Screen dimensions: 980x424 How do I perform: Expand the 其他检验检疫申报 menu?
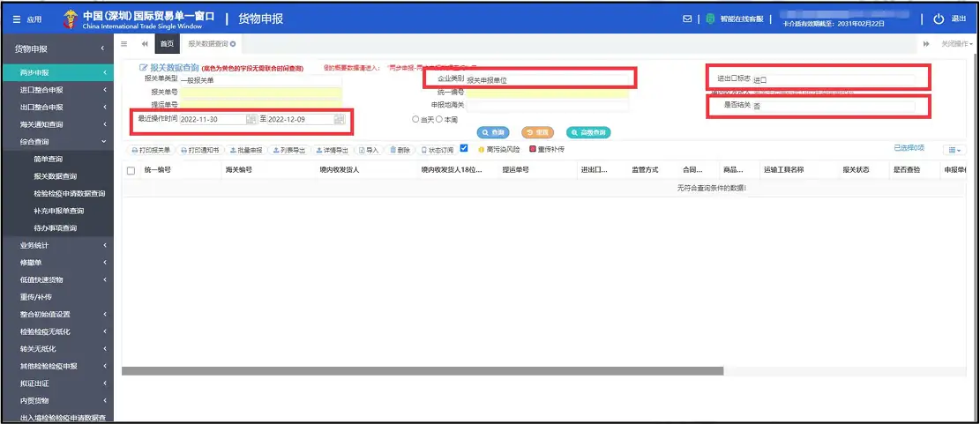tap(56, 367)
